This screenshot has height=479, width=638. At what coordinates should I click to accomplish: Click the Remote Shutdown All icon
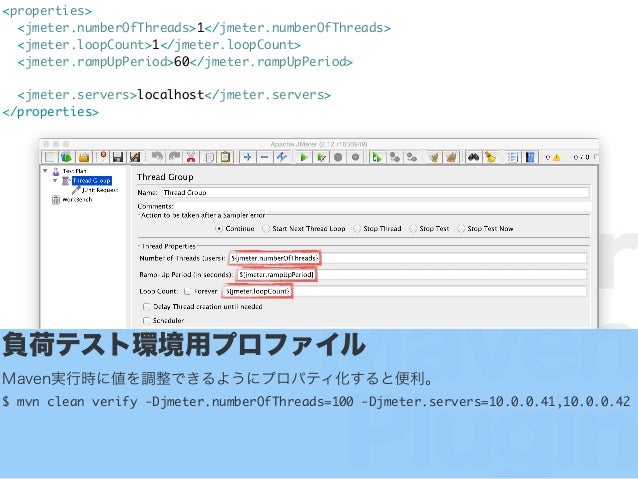(x=412, y=157)
